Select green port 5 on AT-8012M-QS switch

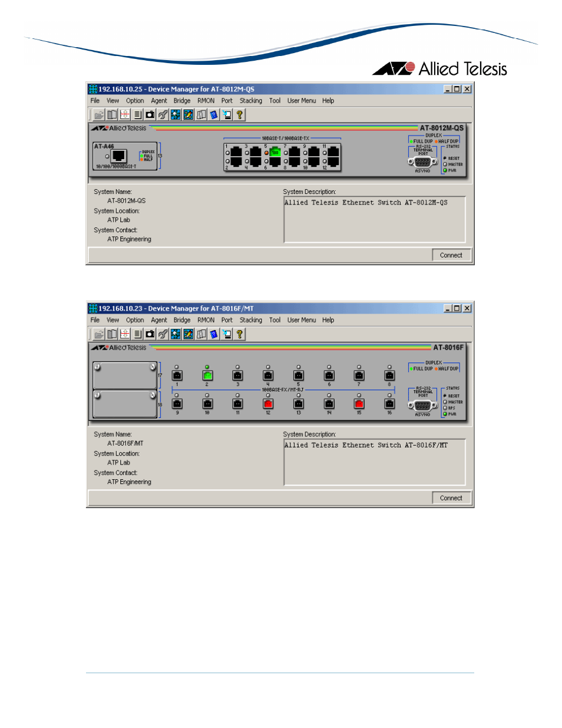[275, 152]
